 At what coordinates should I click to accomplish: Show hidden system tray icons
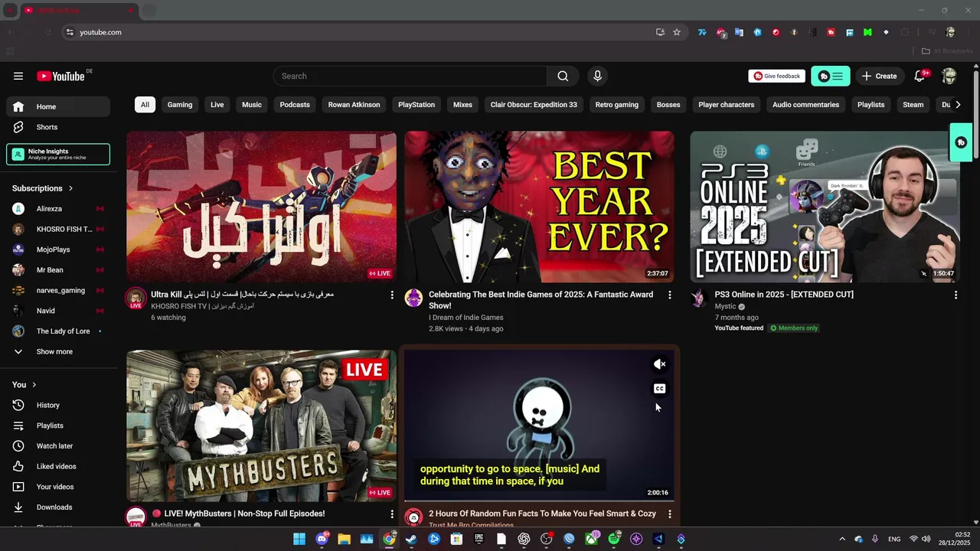(842, 539)
